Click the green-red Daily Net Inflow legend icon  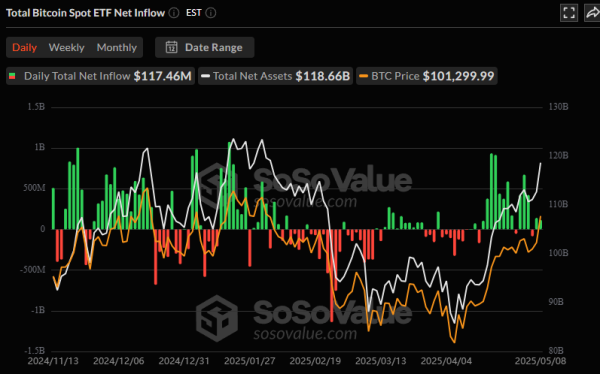pyautogui.click(x=12, y=76)
